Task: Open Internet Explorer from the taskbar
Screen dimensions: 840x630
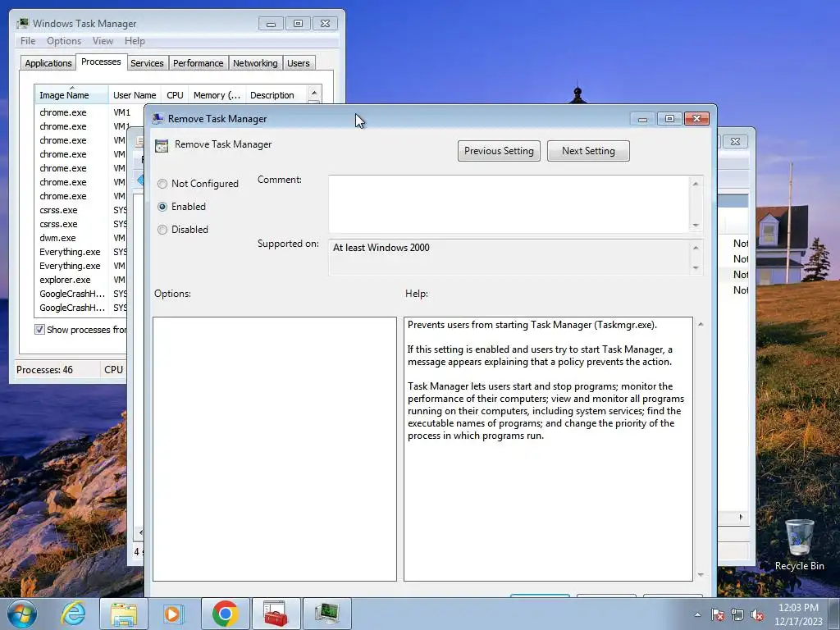Action: [73, 614]
